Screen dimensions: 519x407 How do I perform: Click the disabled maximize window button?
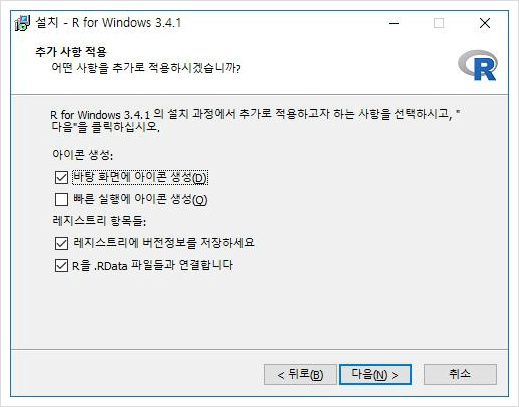[439, 23]
